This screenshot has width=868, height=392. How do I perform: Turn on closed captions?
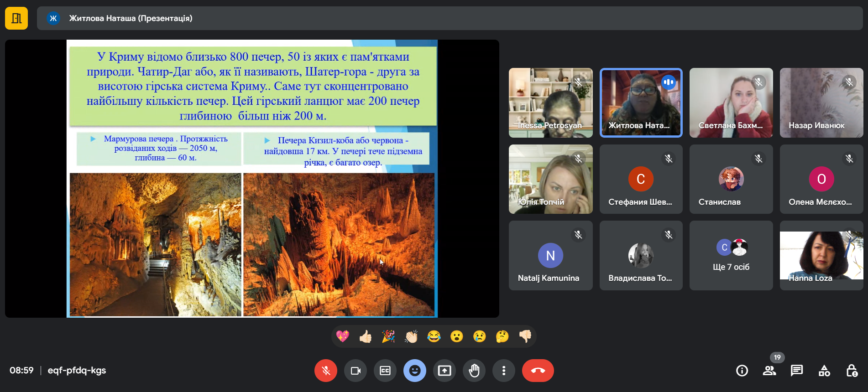coord(385,371)
